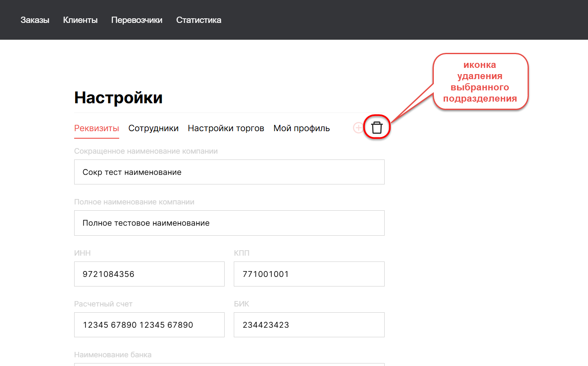Switch to the Мой профиль tab
Image resolution: width=588 pixels, height=366 pixels.
[301, 128]
